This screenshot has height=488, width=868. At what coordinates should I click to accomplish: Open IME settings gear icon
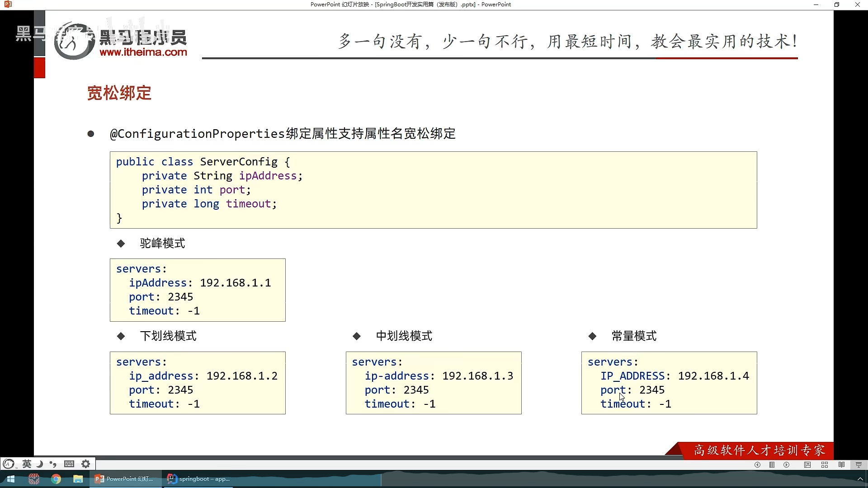pyautogui.click(x=85, y=464)
